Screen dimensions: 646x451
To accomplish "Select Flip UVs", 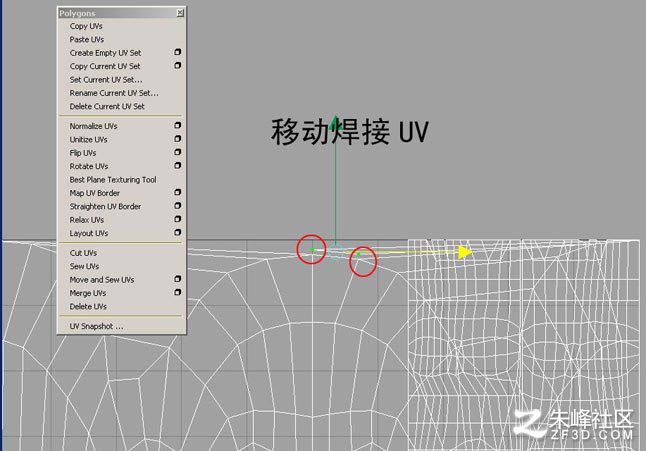I will click(83, 153).
